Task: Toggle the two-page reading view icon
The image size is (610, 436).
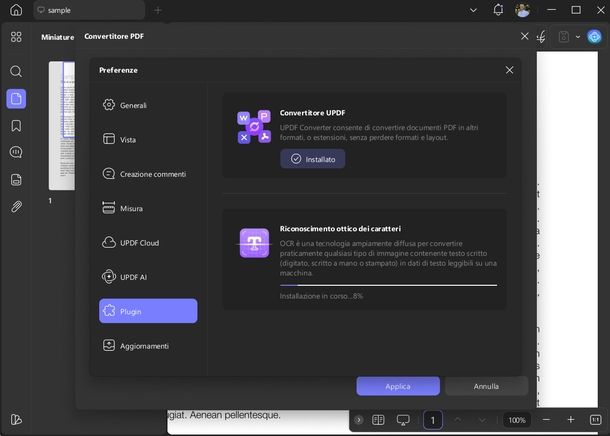Action: pos(378,420)
